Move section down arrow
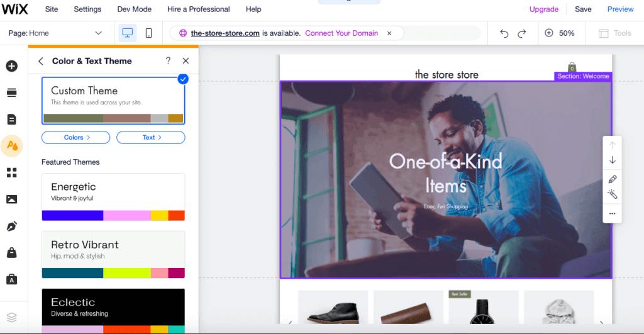The height and width of the screenshot is (334, 644). click(x=613, y=160)
